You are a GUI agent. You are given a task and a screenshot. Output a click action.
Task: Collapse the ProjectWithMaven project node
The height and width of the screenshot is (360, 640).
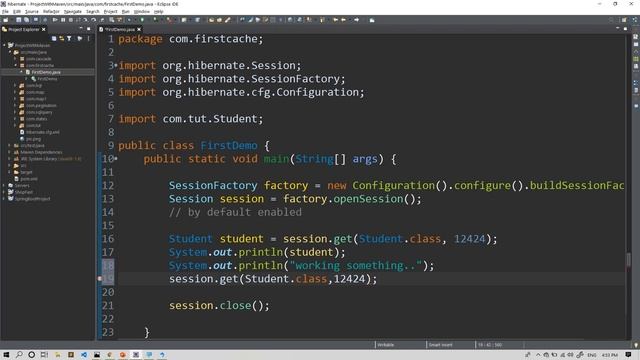(x=4, y=45)
